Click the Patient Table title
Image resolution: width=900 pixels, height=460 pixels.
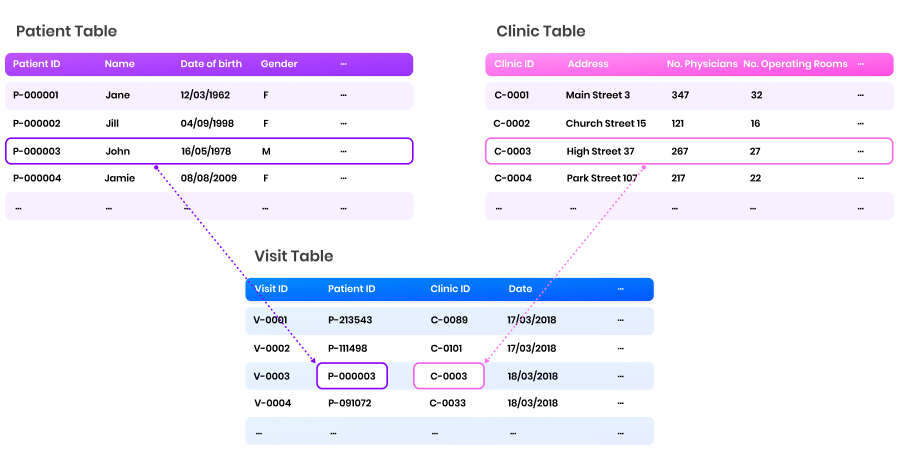[x=67, y=31]
